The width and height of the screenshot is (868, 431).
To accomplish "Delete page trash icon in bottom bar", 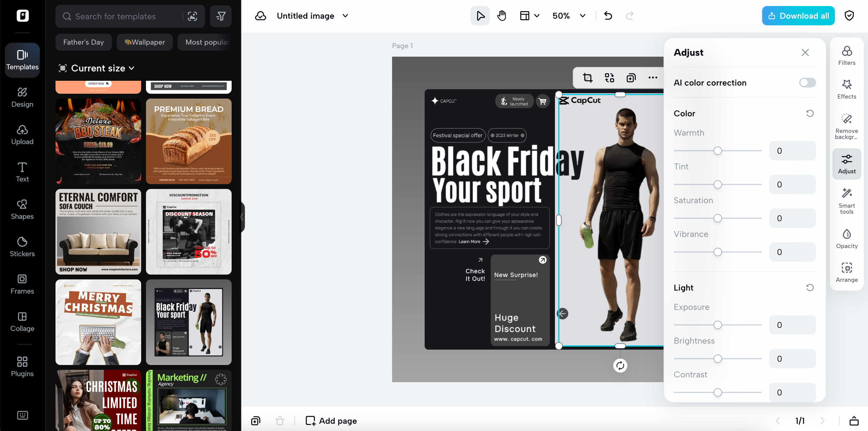I will coord(280,421).
